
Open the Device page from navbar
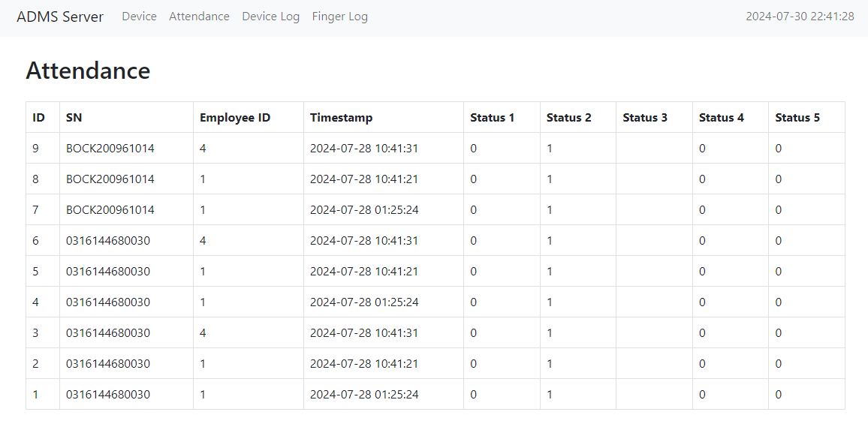139,17
